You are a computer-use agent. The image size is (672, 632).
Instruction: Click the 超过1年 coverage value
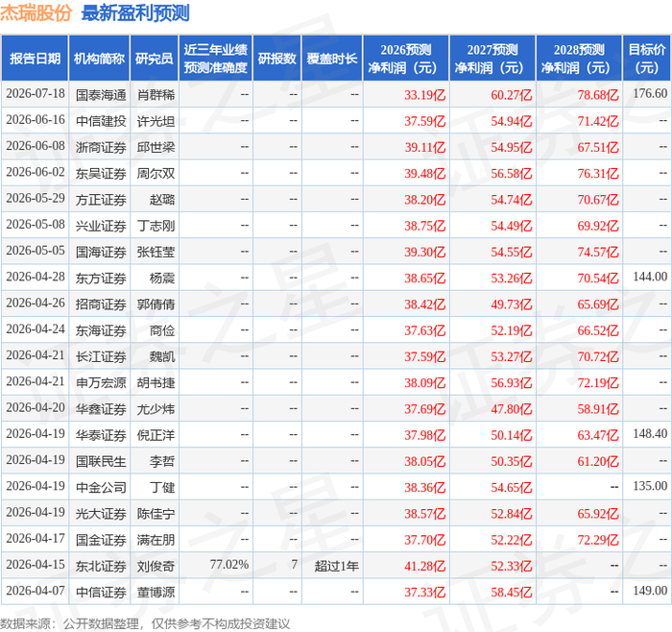pos(336,566)
